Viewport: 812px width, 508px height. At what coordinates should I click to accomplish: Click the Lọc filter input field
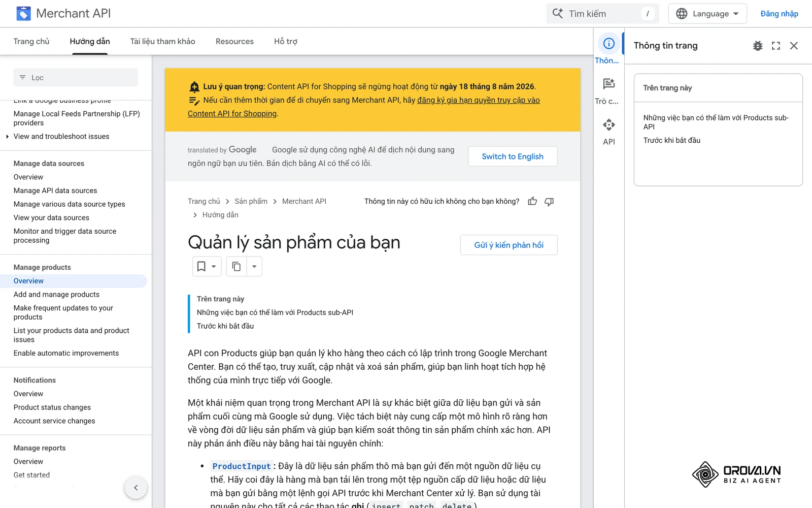[76, 77]
